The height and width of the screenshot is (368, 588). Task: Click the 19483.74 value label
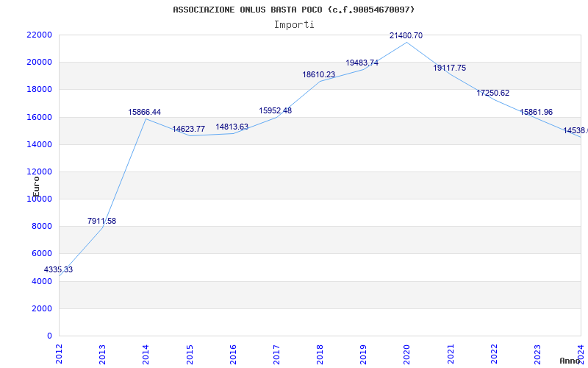pyautogui.click(x=362, y=63)
